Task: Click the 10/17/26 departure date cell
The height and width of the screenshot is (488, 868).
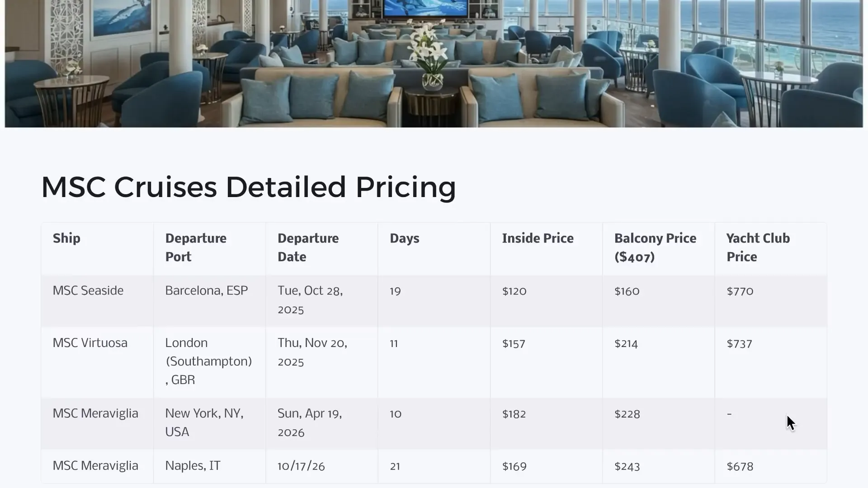Action: (x=301, y=466)
